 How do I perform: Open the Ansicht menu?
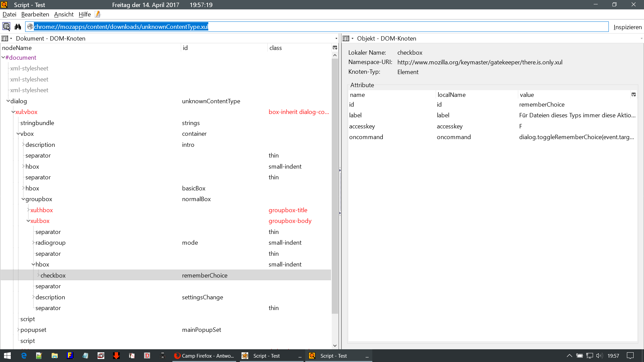click(64, 14)
